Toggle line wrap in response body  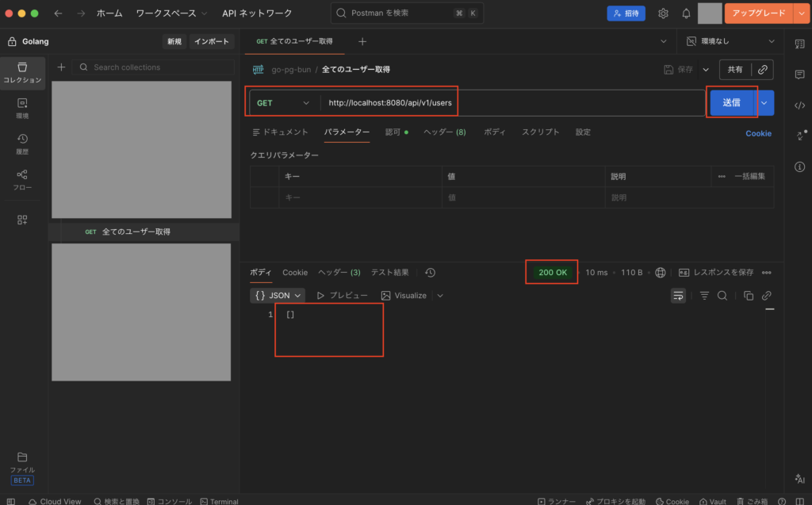(678, 296)
